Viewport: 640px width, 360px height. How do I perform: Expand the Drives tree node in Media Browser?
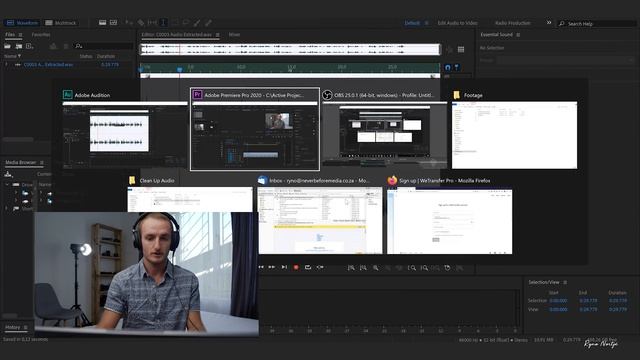click(7, 184)
